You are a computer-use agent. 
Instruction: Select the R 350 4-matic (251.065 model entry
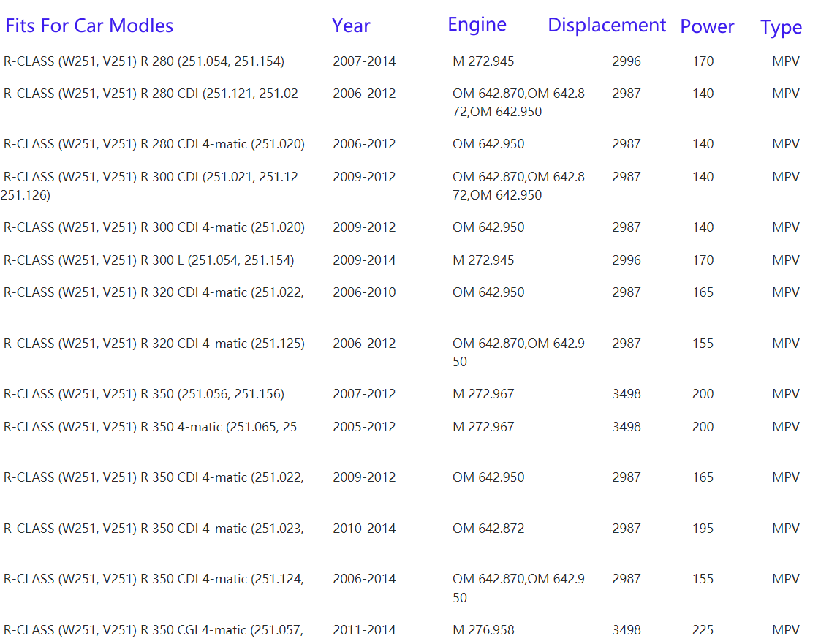click(x=151, y=427)
